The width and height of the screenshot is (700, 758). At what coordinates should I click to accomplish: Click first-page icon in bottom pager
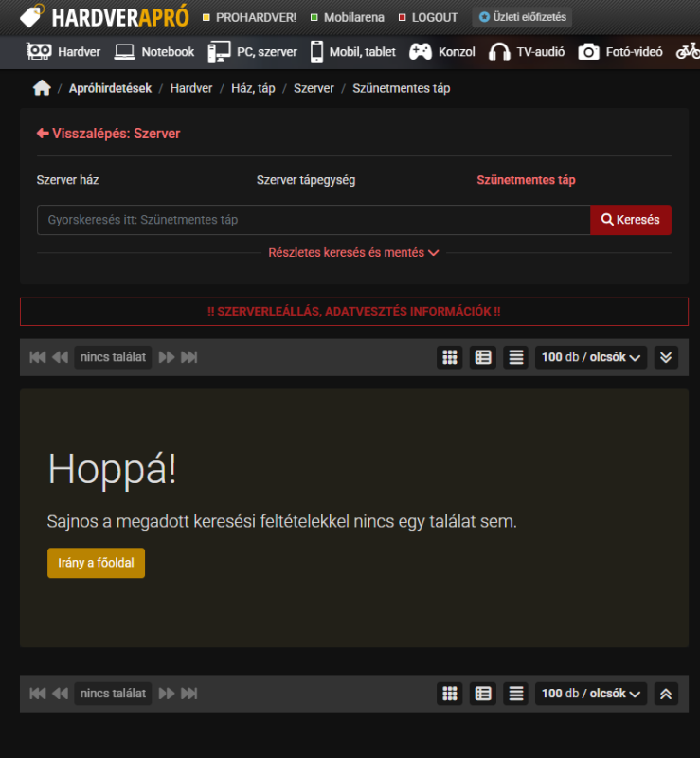pos(38,694)
